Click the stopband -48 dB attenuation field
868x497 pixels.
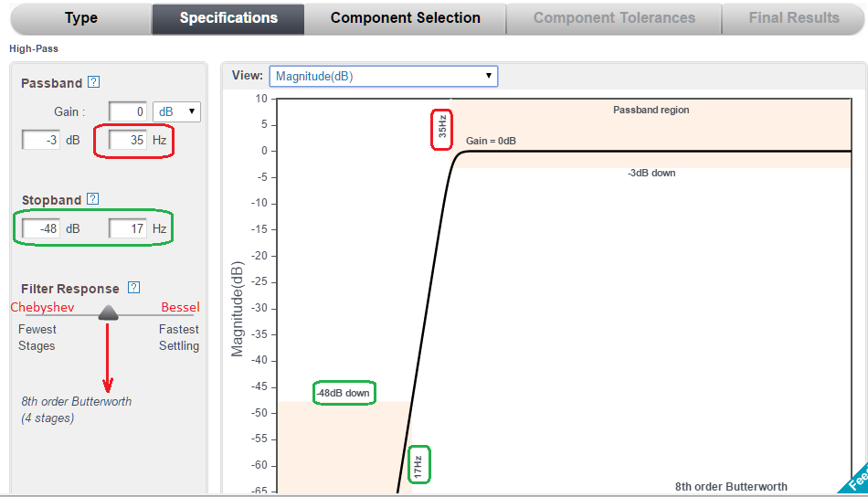coord(41,228)
